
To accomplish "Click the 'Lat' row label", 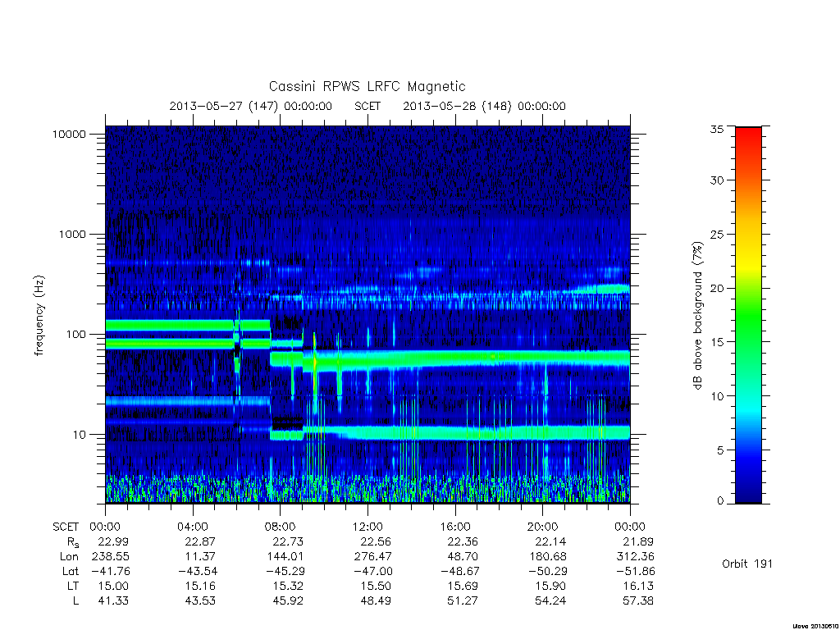I will click(71, 571).
